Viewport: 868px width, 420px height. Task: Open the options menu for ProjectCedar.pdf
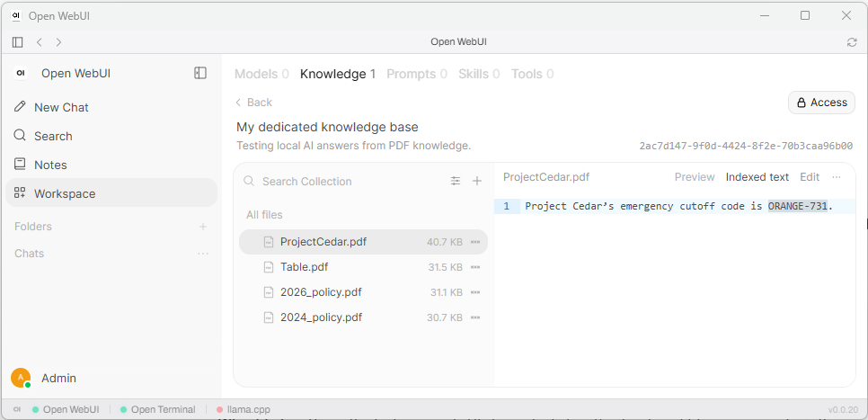click(475, 242)
